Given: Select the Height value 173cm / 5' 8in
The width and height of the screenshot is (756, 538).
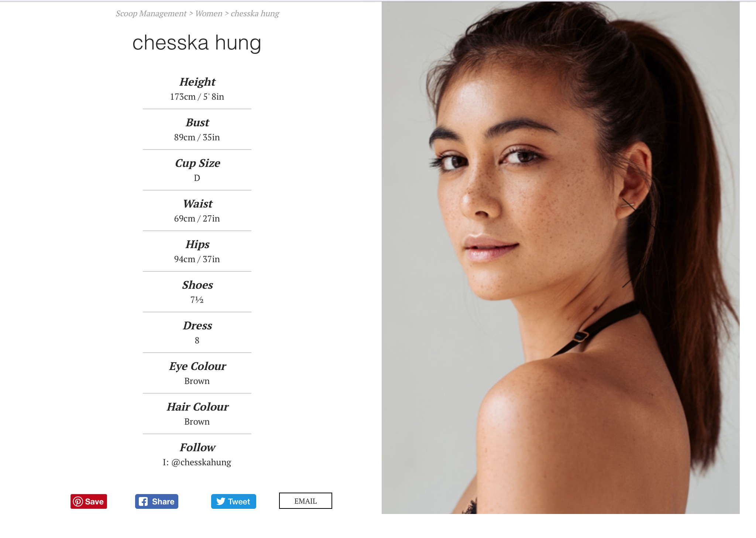Looking at the screenshot, I should pos(197,97).
